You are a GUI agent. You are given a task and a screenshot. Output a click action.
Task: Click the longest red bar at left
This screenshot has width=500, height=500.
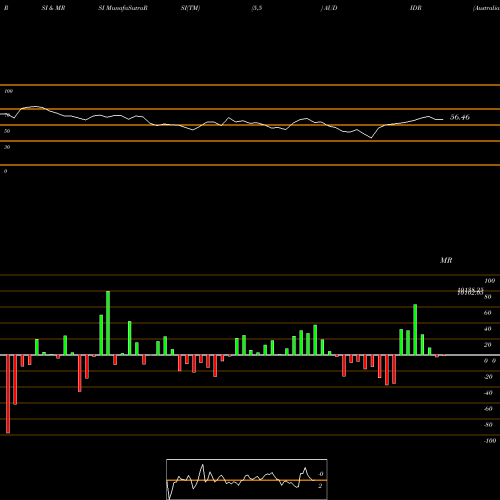(x=8, y=394)
